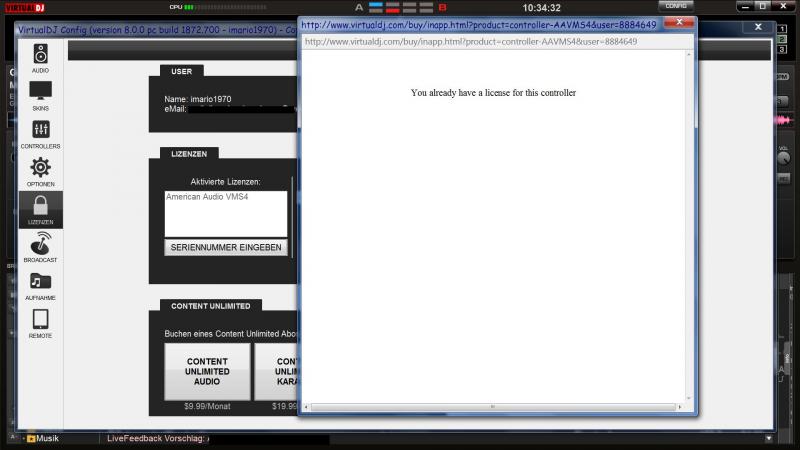Adjust the VOL knob on right deck
The width and height of the screenshot is (800, 450).
[x=783, y=158]
